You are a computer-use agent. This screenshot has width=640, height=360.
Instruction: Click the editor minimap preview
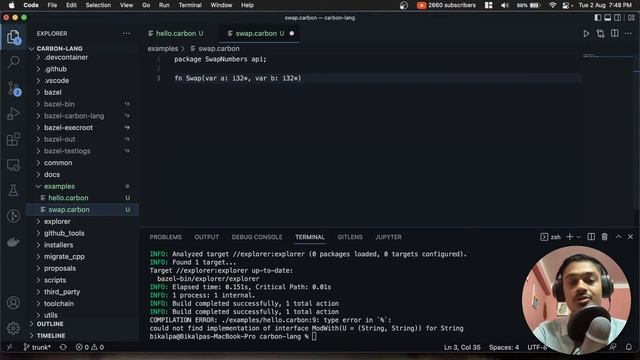pos(608,56)
